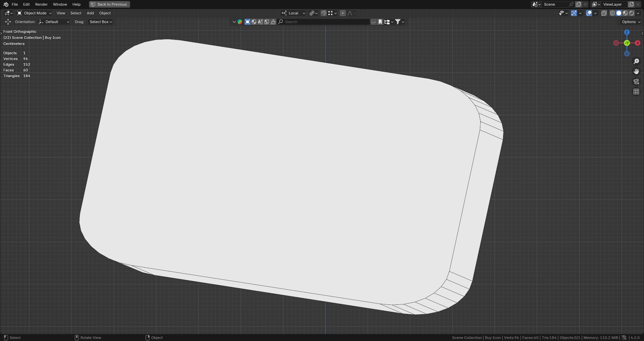Toggle the snapping magnet

324,13
